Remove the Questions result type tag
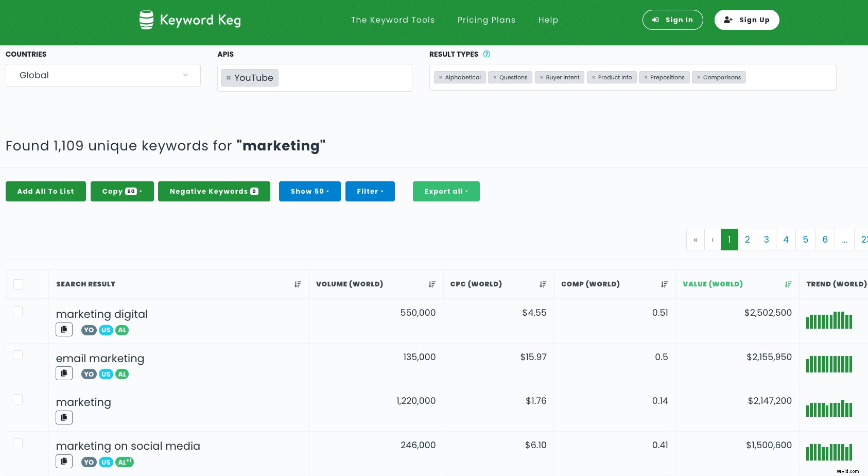 coord(496,77)
